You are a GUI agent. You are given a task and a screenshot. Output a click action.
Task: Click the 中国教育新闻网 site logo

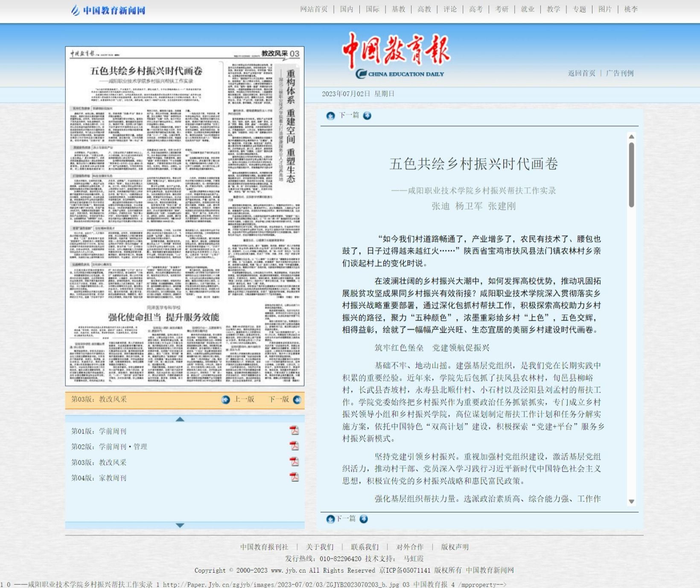pyautogui.click(x=108, y=10)
